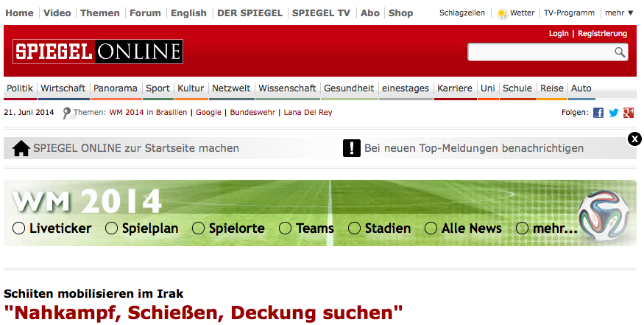Open the Reise section
644x325 pixels.
click(x=551, y=88)
